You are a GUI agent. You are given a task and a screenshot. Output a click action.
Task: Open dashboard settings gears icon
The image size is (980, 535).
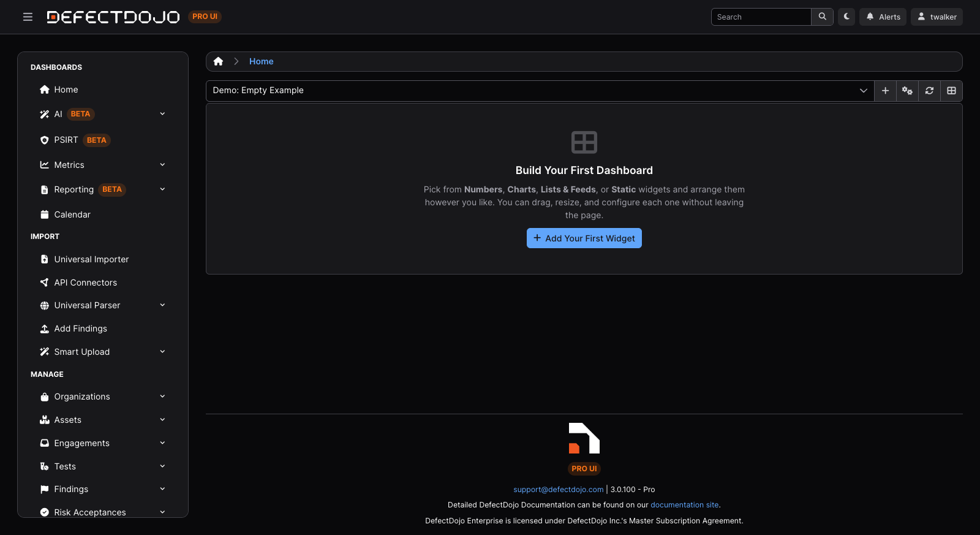point(907,91)
